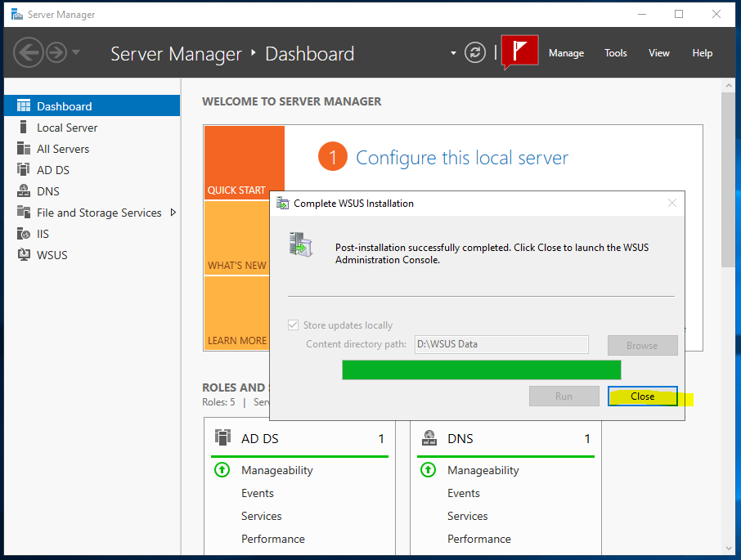The image size is (741, 560).
Task: Click the File and Storage Services icon
Action: 24,212
